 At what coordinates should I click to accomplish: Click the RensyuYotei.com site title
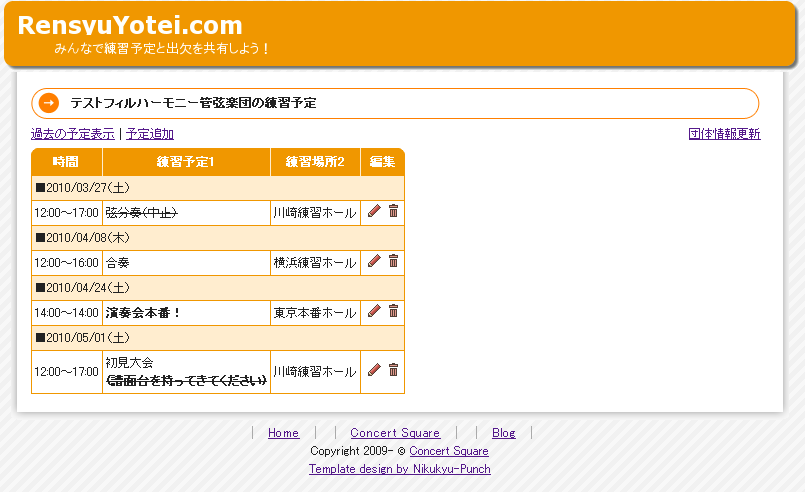pyautogui.click(x=130, y=26)
